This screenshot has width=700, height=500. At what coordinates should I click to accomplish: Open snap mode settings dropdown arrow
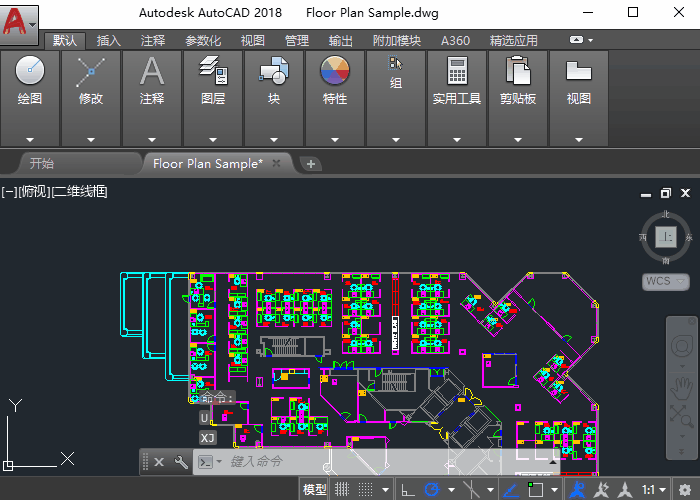[x=385, y=490]
